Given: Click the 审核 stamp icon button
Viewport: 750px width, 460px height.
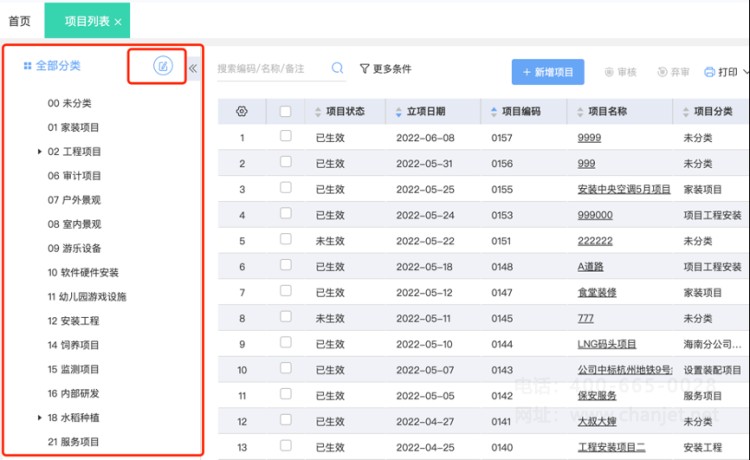Looking at the screenshot, I should (x=620, y=72).
